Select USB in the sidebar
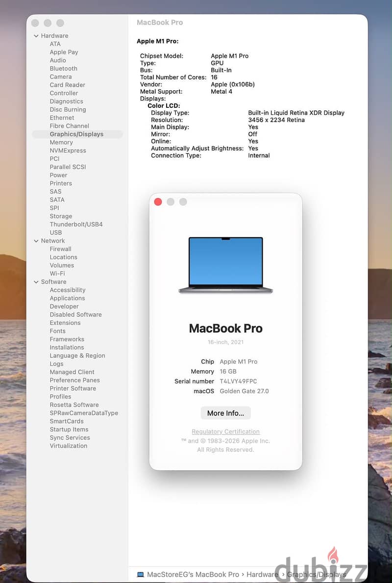The height and width of the screenshot is (583, 392). point(56,232)
